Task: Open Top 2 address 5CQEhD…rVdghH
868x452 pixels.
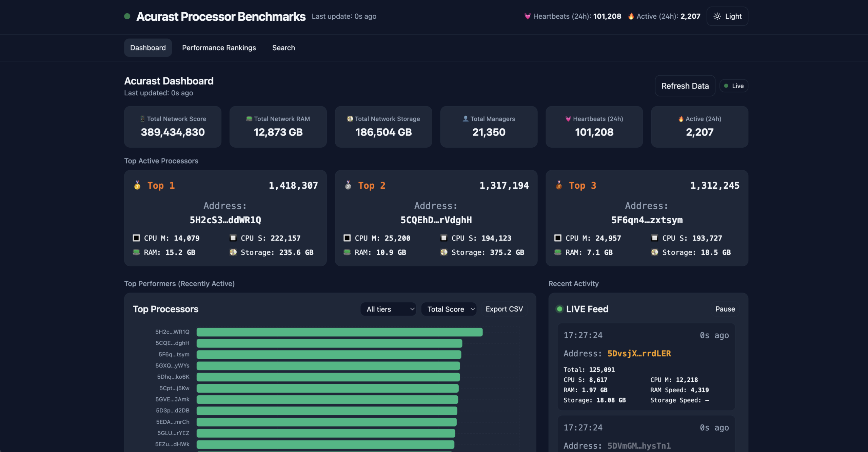Action: [436, 220]
